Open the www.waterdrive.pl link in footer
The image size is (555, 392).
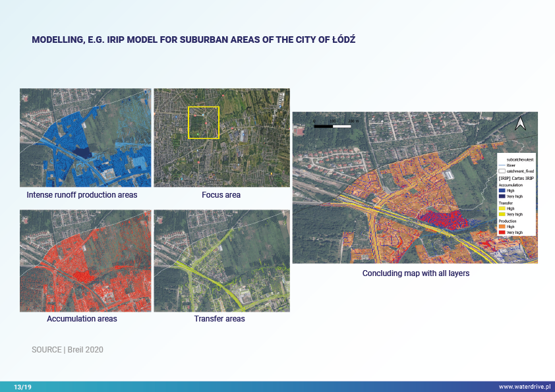pyautogui.click(x=525, y=387)
